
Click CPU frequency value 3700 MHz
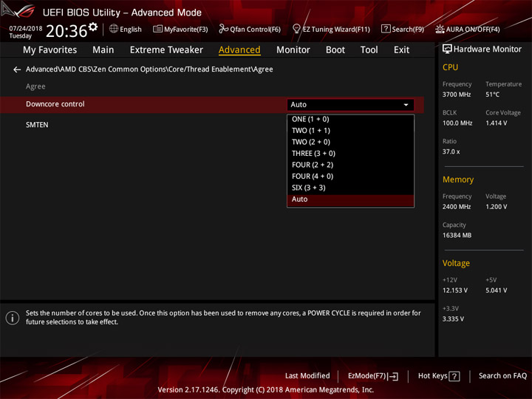coord(457,95)
